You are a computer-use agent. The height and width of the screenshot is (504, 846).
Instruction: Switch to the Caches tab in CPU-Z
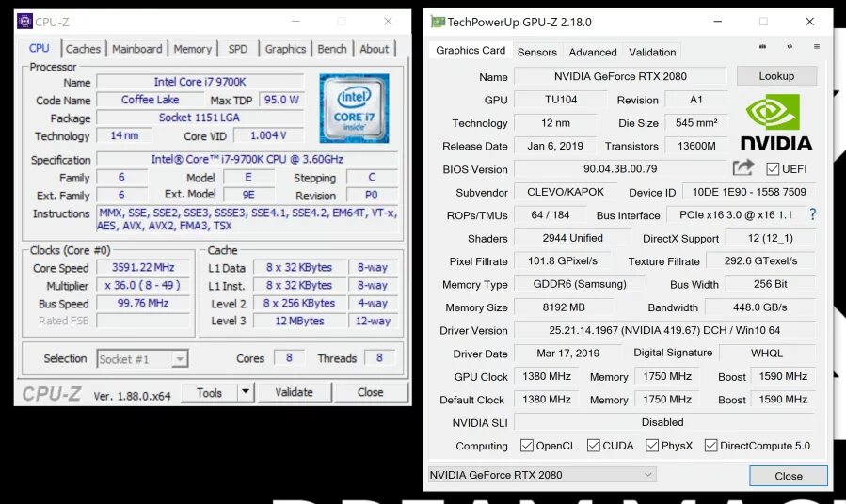[83, 49]
